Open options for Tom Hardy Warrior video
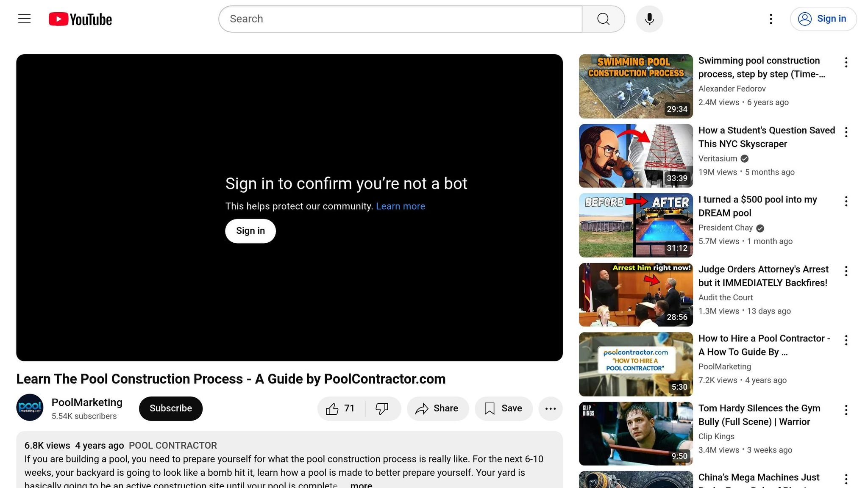The height and width of the screenshot is (488, 868). pos(846,410)
